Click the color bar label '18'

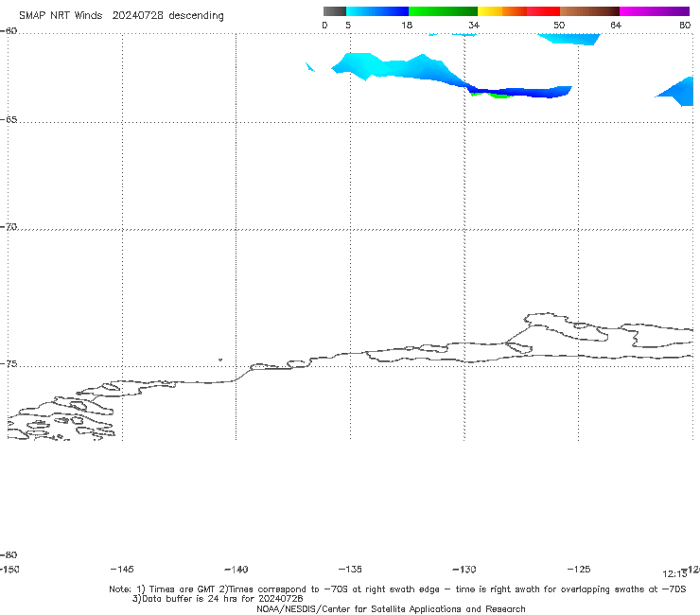coord(407,25)
